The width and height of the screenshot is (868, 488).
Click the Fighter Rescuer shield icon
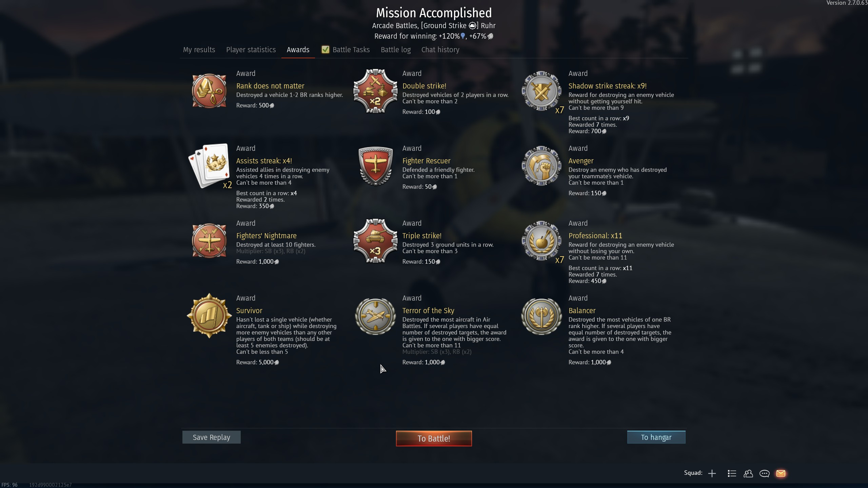click(375, 166)
